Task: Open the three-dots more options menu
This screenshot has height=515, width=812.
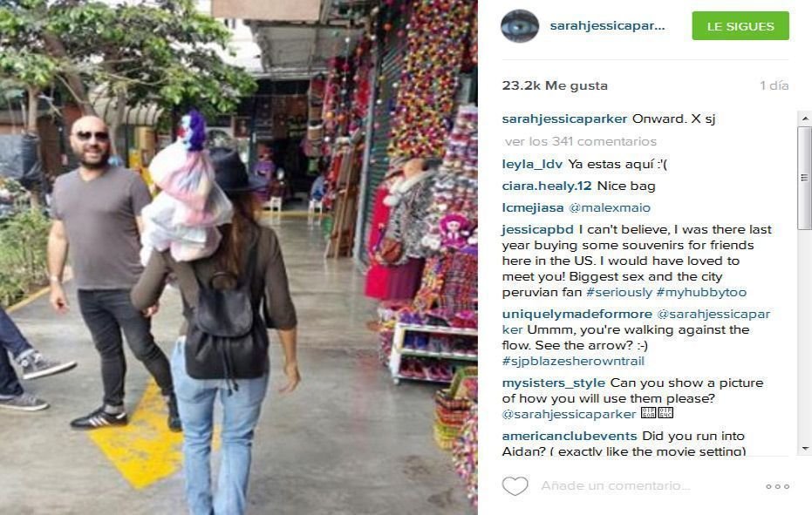Action: (777, 486)
